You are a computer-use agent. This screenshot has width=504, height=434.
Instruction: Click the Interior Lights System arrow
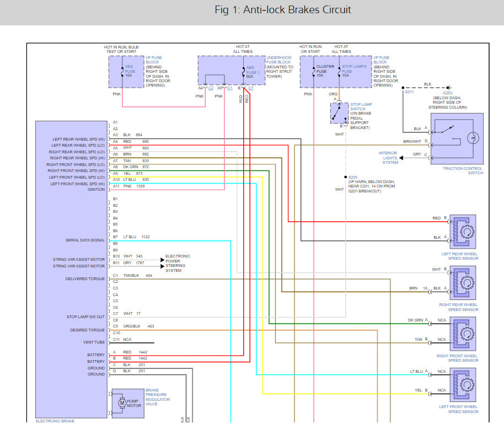tap(401, 158)
